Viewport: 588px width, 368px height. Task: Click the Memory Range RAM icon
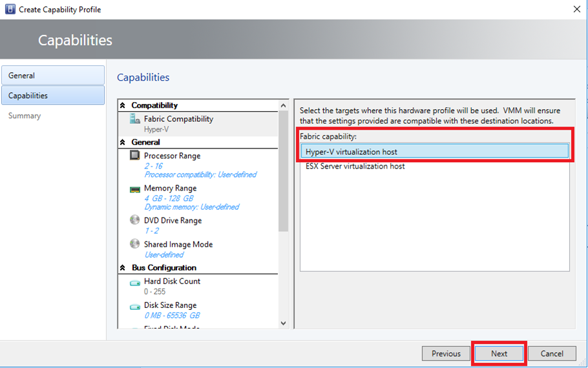click(x=134, y=189)
